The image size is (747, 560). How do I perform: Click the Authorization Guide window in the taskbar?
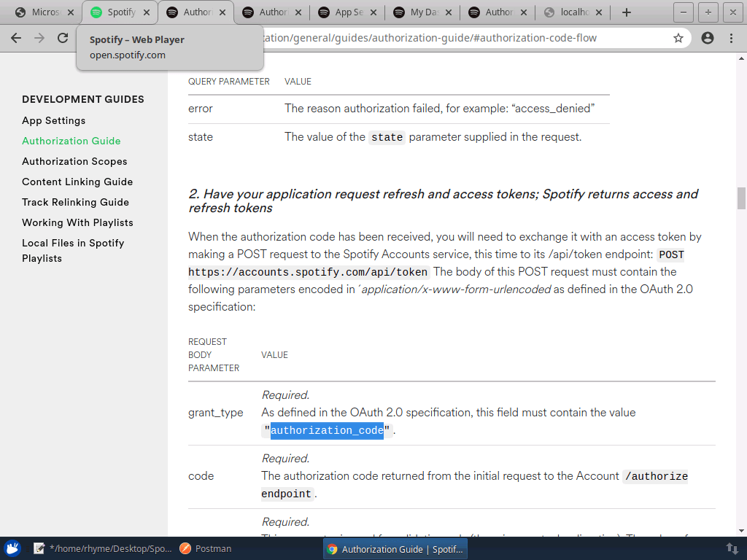[x=395, y=548]
